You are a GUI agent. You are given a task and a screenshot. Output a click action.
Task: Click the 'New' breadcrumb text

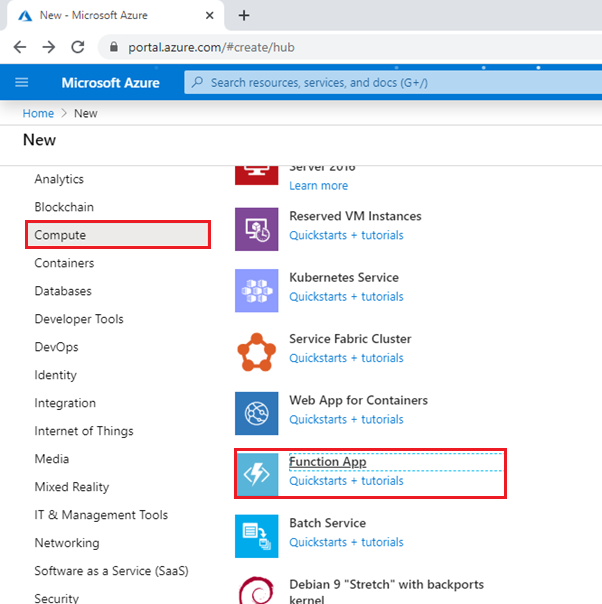point(86,113)
